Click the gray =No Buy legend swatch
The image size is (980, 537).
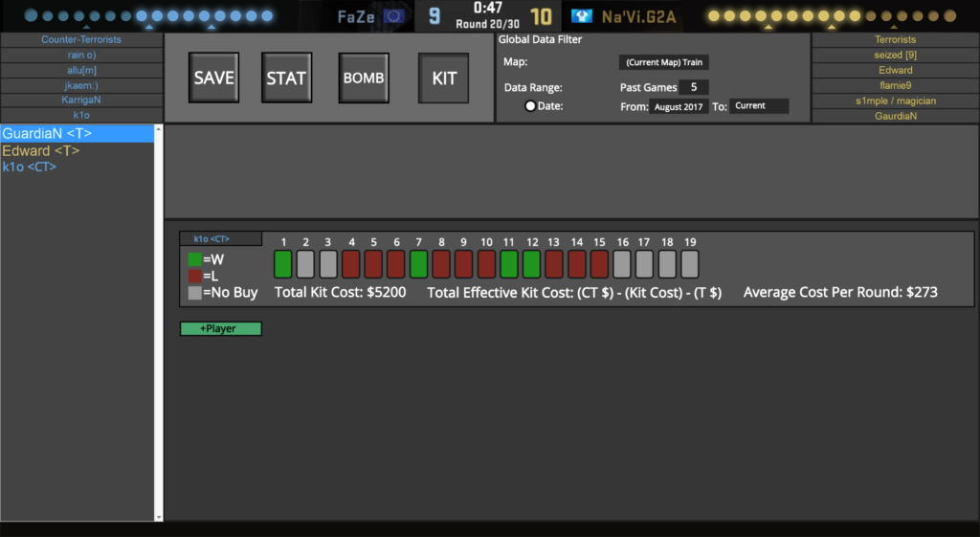tap(195, 292)
